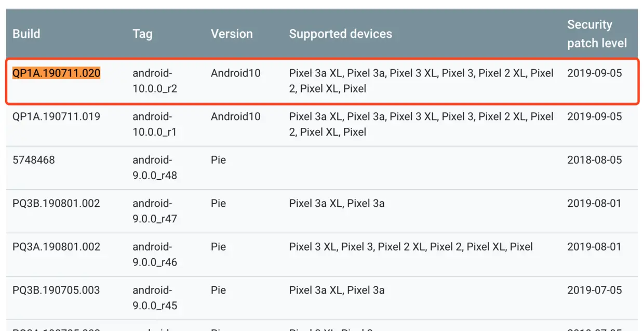Click the android-10.0.0_r1 tag cell

(x=154, y=124)
